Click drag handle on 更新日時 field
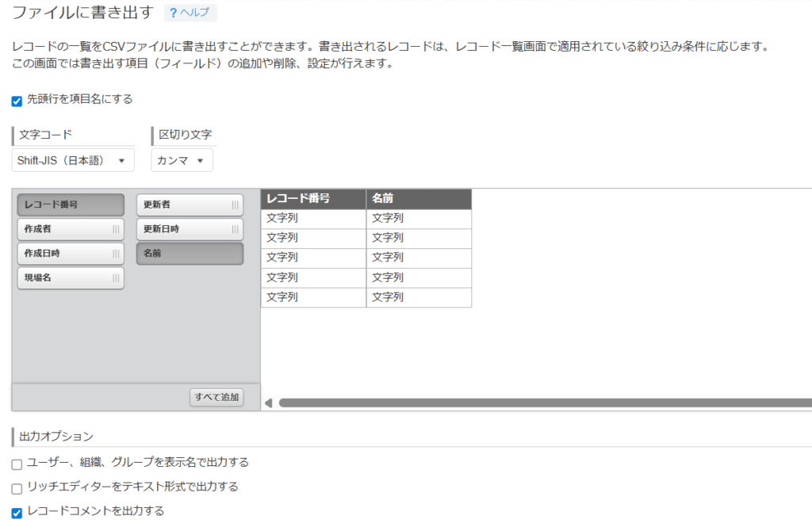 click(x=235, y=229)
